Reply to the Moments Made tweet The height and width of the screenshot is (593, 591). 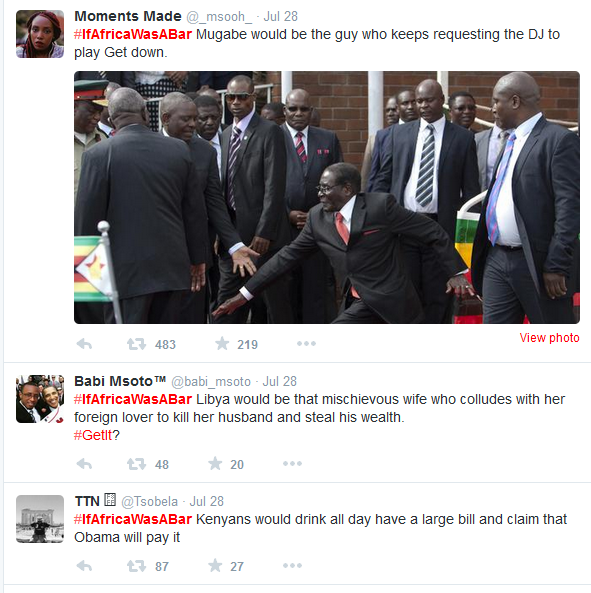click(84, 344)
